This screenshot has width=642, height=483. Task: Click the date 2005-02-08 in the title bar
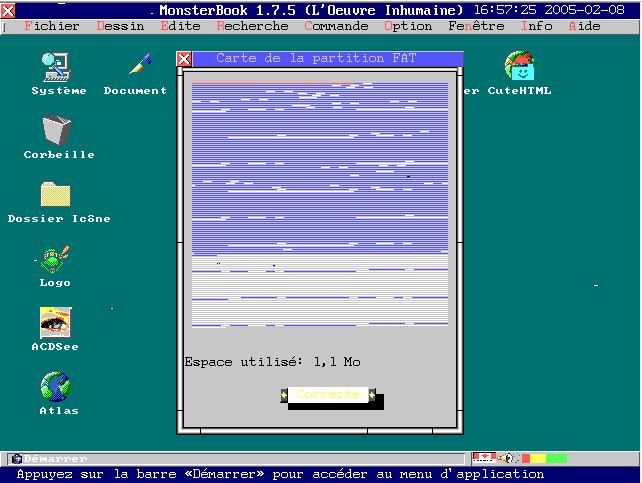point(584,10)
